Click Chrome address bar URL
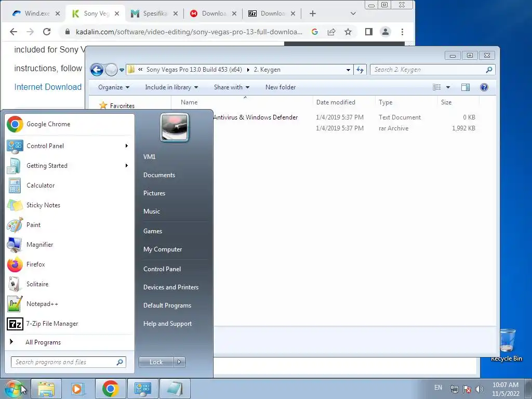Image resolution: width=532 pixels, height=399 pixels. (x=189, y=32)
